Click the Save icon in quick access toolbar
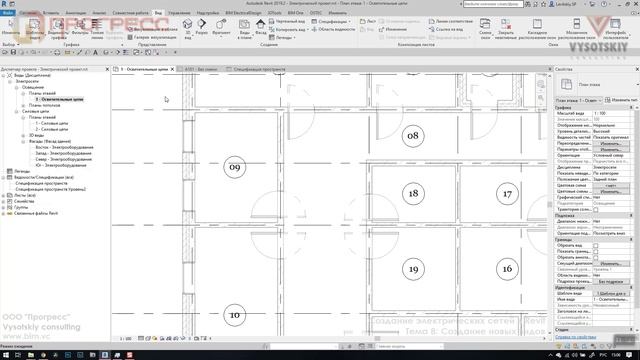Viewport: 640px width, 360px height. [x=13, y=52]
